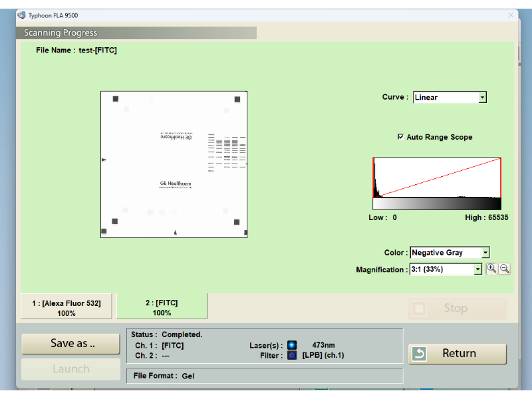This screenshot has width=532, height=399.
Task: Click the zoom in magnifier icon
Action: click(491, 269)
